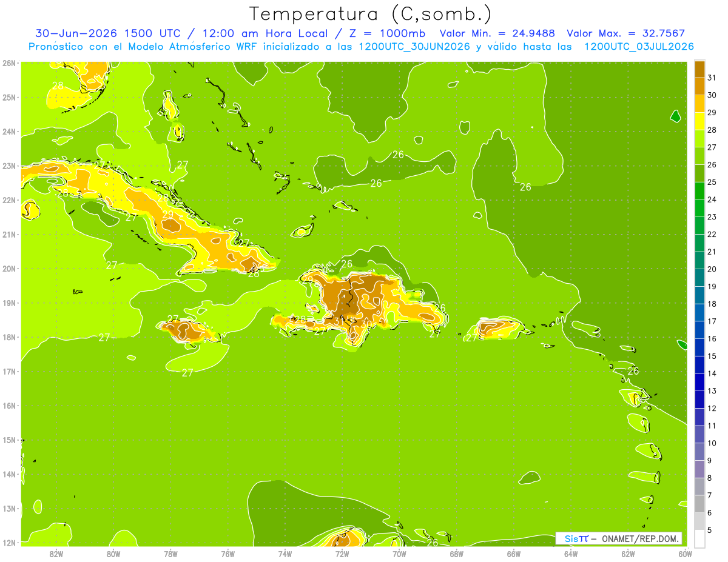Click the 22N latitude axis label
The image size is (728, 562).
[9, 200]
